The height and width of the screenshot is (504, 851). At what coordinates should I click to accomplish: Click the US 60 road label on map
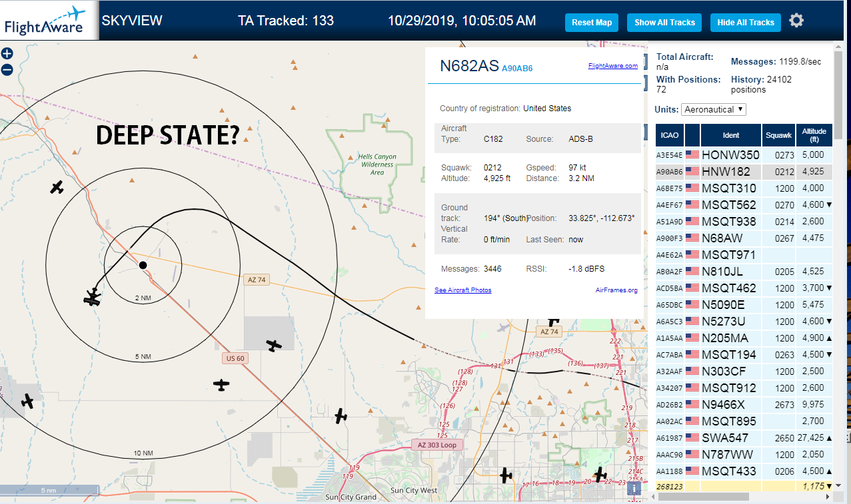[235, 358]
